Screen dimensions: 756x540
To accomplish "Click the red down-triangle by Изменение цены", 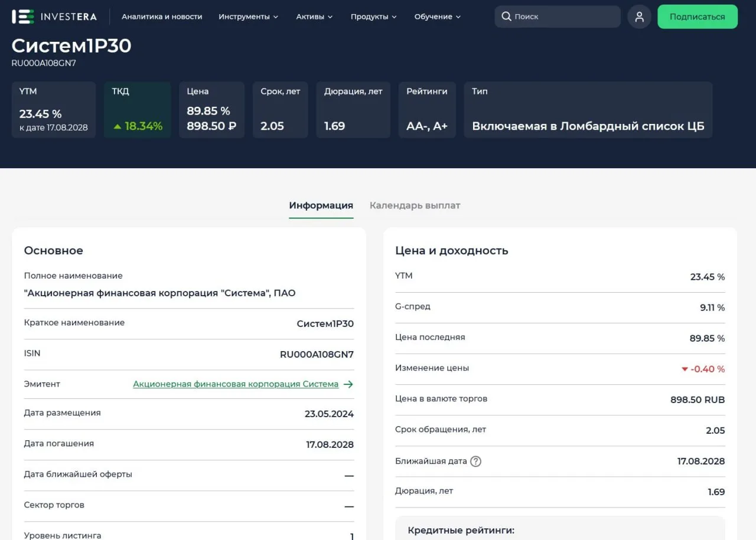I will point(685,369).
